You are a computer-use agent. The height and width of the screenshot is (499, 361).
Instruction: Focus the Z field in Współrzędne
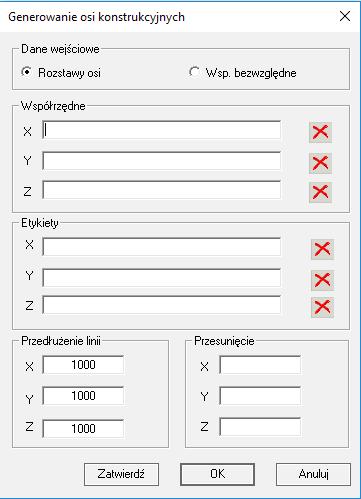click(x=162, y=190)
